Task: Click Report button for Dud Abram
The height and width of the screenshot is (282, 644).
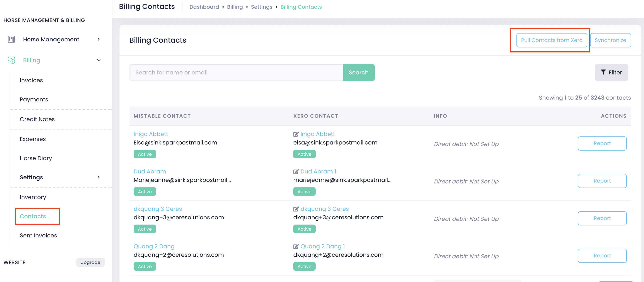Action: 602,181
